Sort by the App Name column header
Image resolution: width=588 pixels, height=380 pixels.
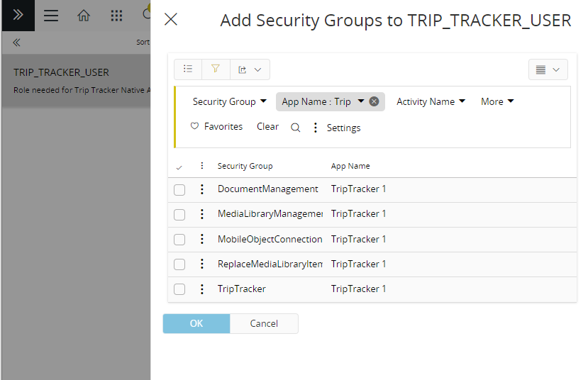point(350,166)
